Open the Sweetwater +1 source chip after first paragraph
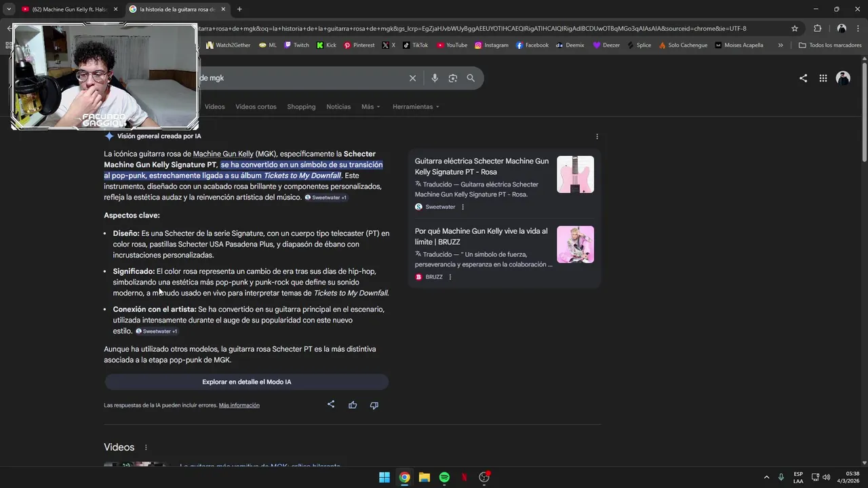This screenshot has width=868, height=488. 325,197
